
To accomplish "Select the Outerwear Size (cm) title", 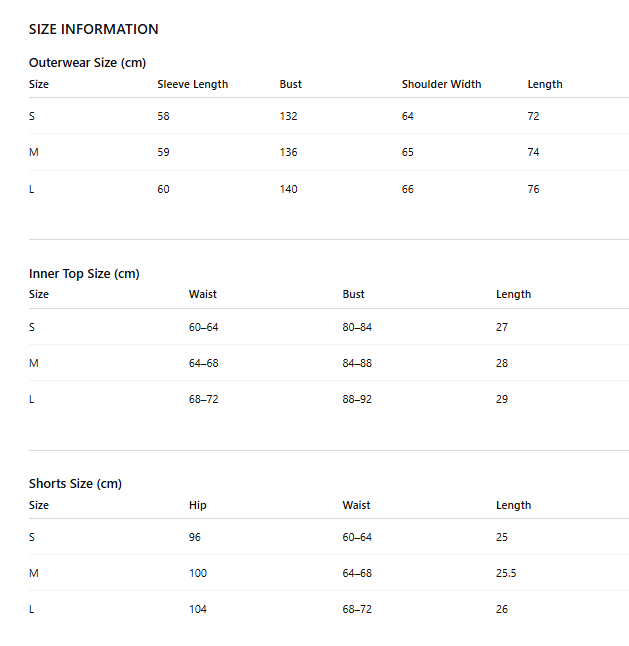I will pos(87,63).
